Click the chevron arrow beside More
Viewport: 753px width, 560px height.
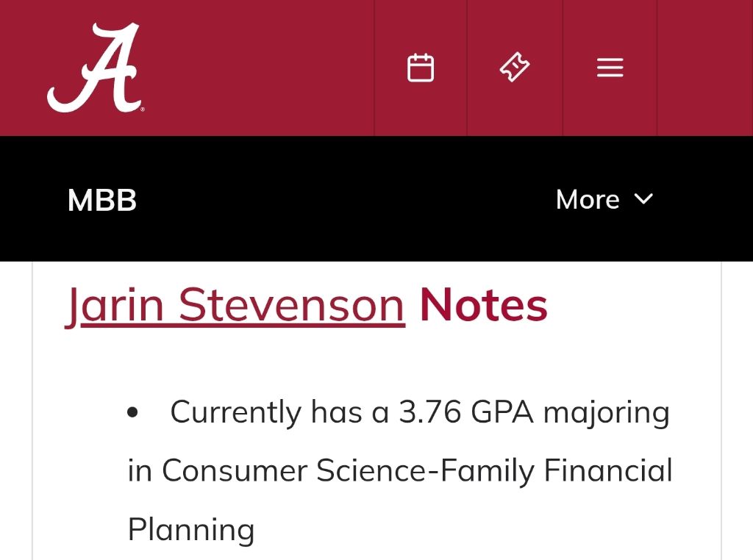tap(643, 199)
